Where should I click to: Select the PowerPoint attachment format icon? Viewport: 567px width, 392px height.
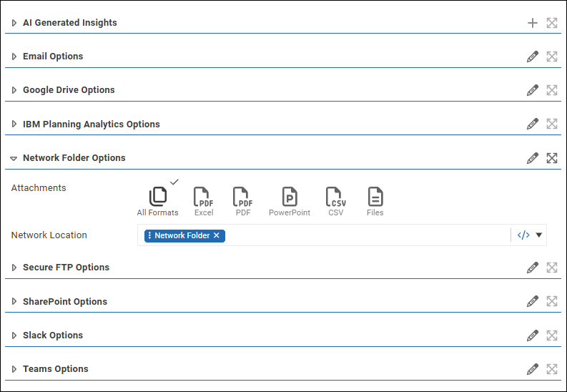[290, 197]
